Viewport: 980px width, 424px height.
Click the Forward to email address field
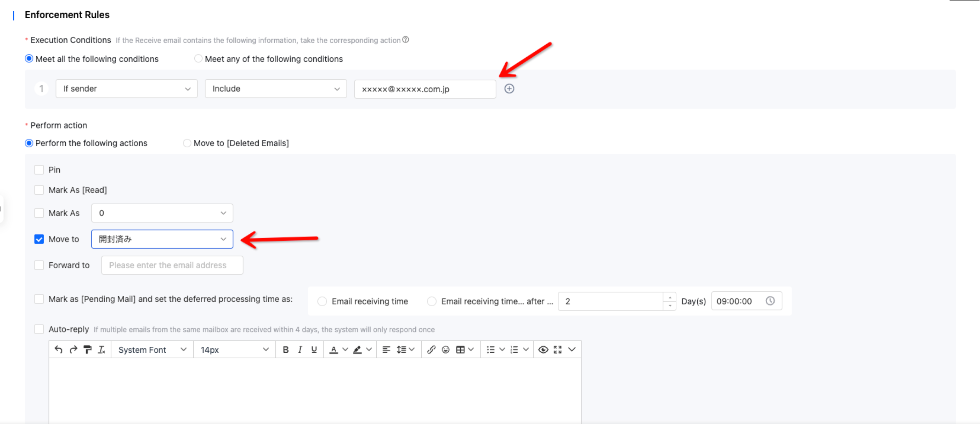point(172,265)
